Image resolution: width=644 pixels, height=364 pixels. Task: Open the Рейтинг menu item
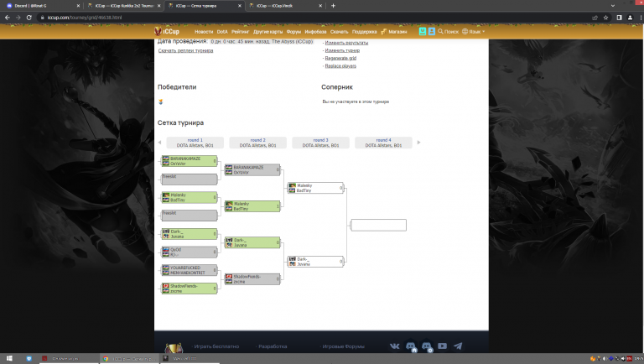(241, 32)
